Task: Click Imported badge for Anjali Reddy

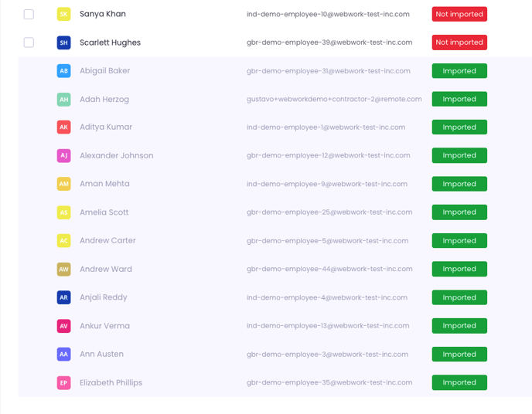Action: coord(459,297)
